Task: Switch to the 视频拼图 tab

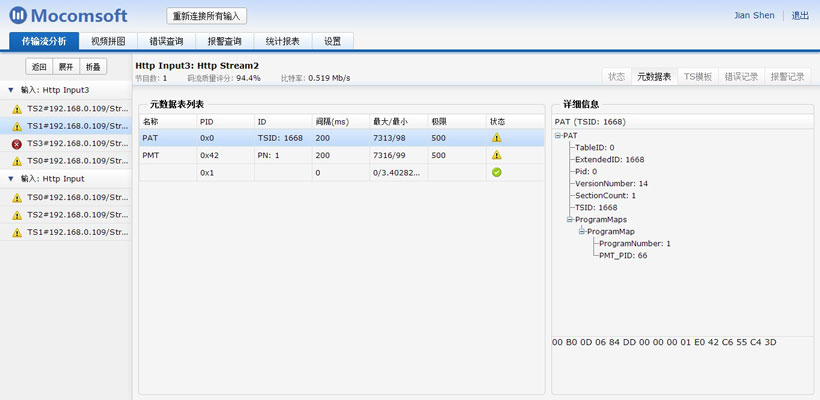Action: click(108, 41)
